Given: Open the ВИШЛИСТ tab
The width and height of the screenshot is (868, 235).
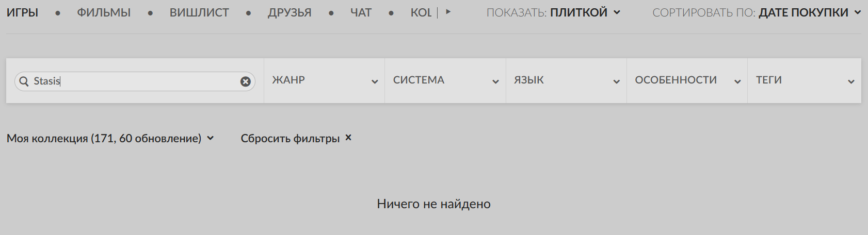Looking at the screenshot, I should pos(199,12).
